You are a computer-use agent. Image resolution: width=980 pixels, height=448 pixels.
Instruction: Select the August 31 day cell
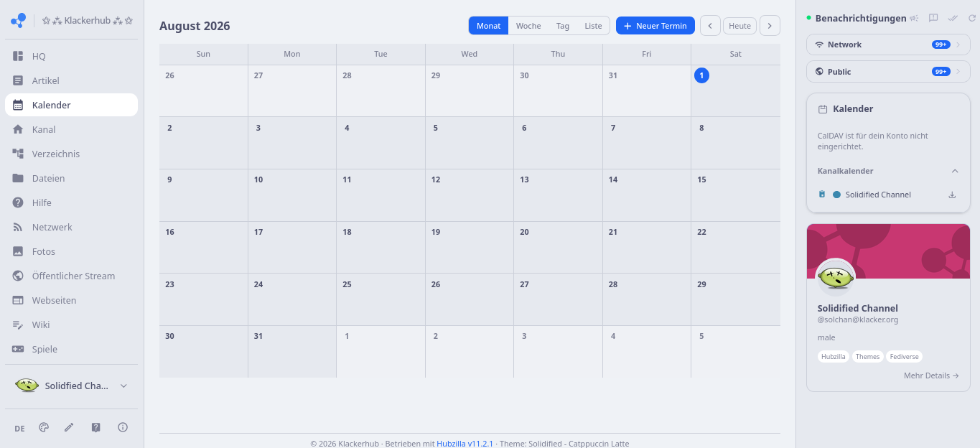pyautogui.click(x=292, y=351)
